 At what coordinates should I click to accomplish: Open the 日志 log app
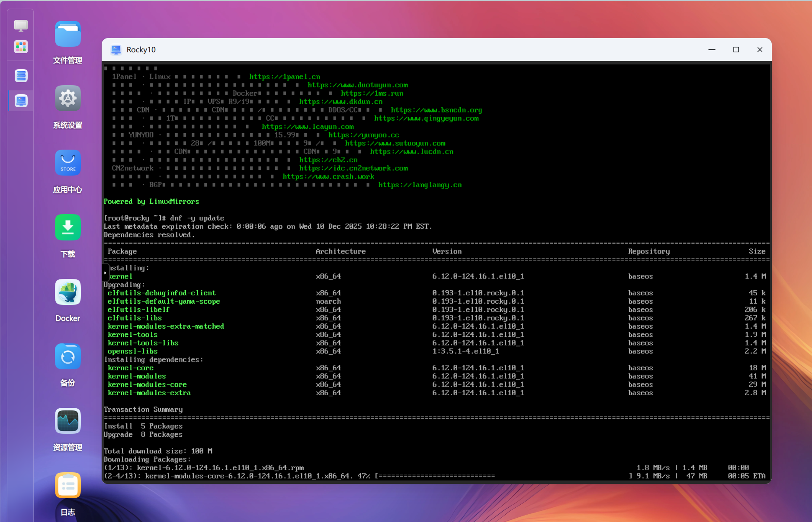click(x=68, y=486)
